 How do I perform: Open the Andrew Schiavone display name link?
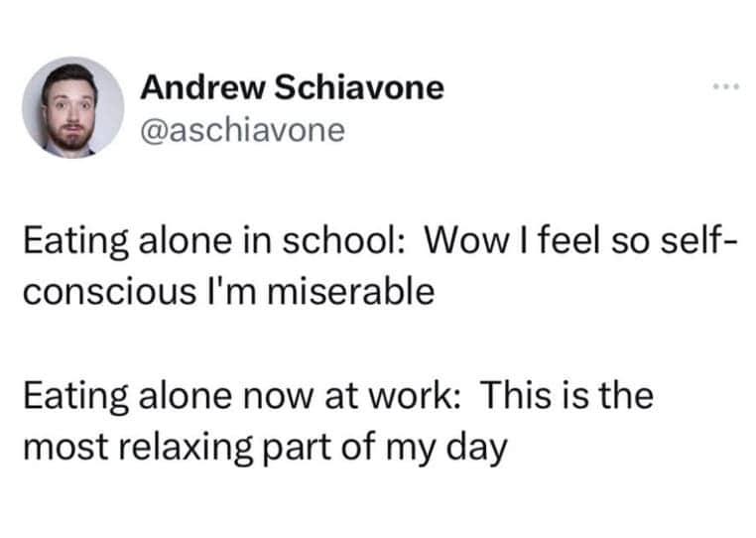(292, 88)
